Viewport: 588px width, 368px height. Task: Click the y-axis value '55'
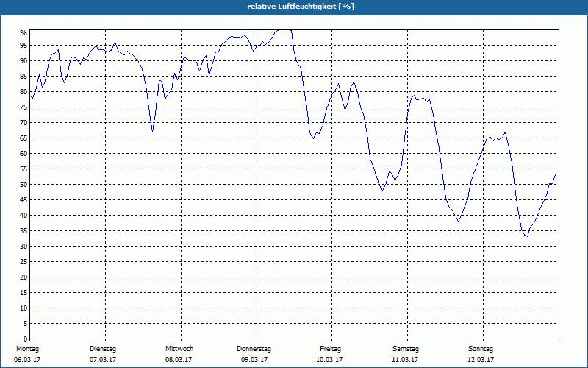pos(24,169)
